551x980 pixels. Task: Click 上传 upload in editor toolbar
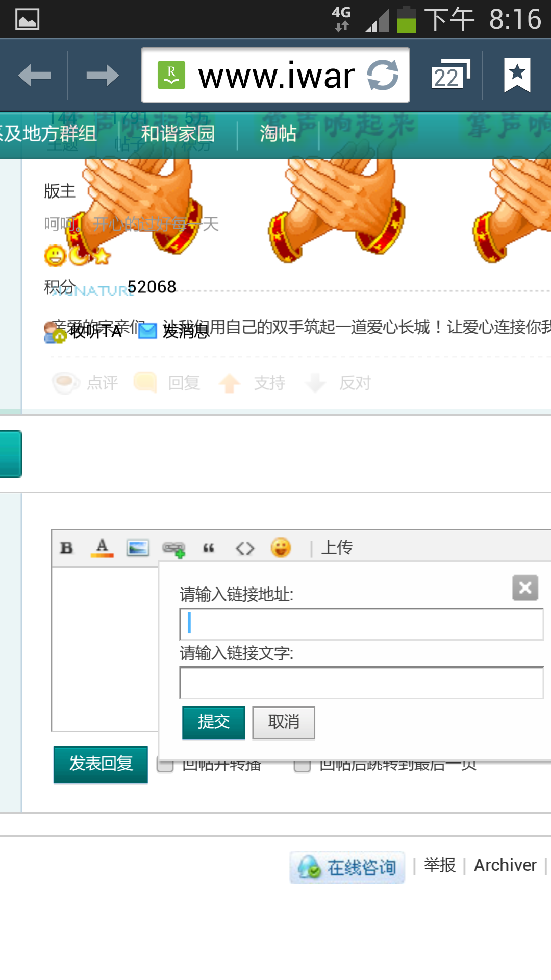pos(337,547)
